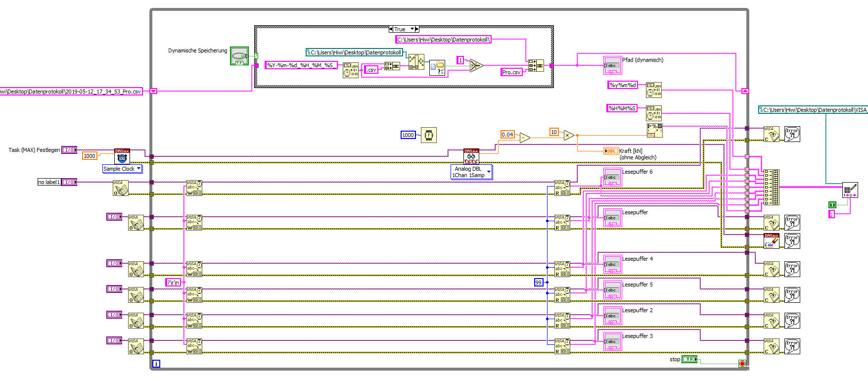Select the Format Date/Time icon next to %H%M%S
This screenshot has height=381, width=868.
pos(654,113)
